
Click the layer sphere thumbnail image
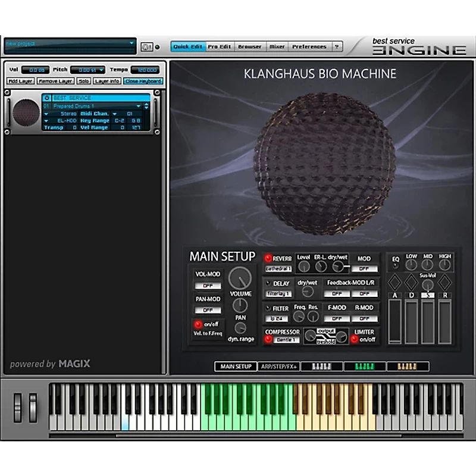[x=26, y=112]
